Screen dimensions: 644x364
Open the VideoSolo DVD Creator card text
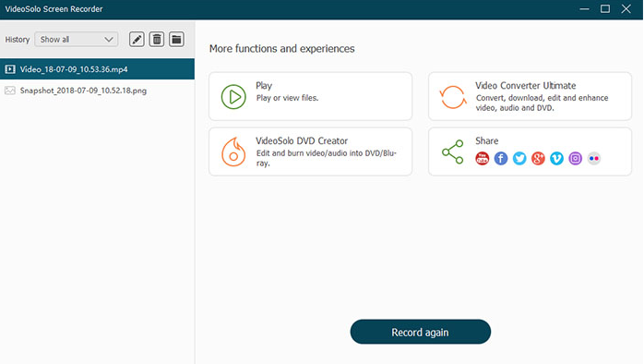(x=311, y=152)
